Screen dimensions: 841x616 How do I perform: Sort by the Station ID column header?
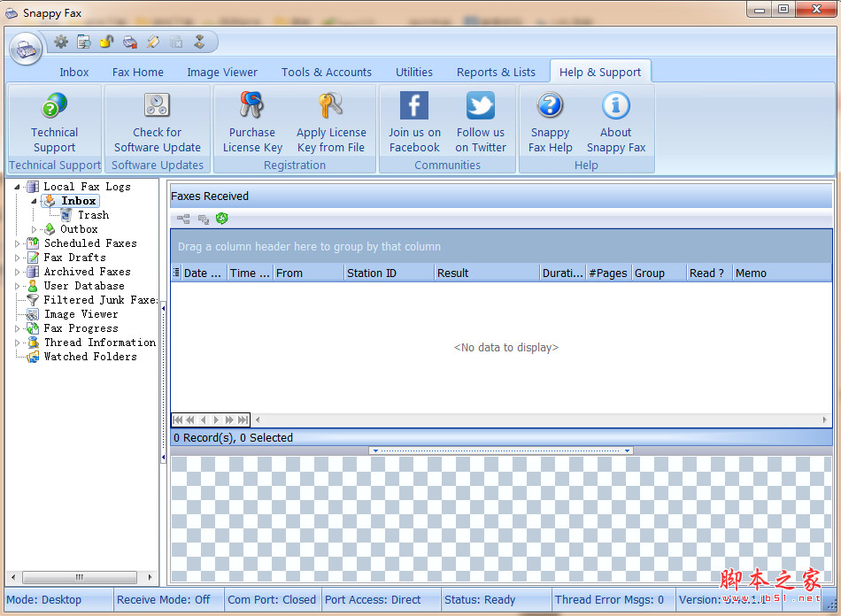(x=389, y=273)
